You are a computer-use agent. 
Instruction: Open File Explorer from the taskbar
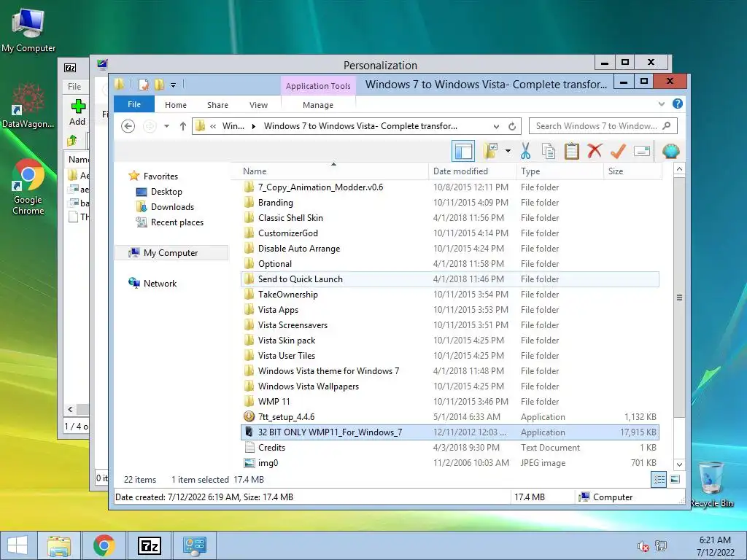click(x=59, y=545)
